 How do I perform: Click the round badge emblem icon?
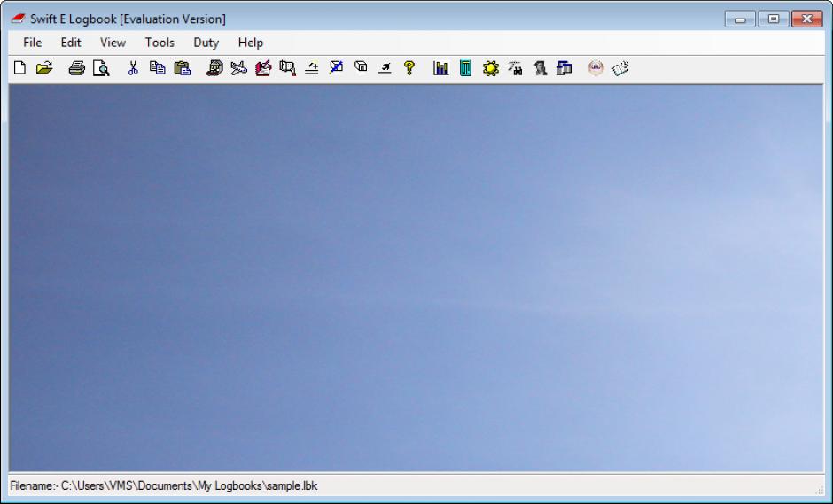tap(596, 68)
